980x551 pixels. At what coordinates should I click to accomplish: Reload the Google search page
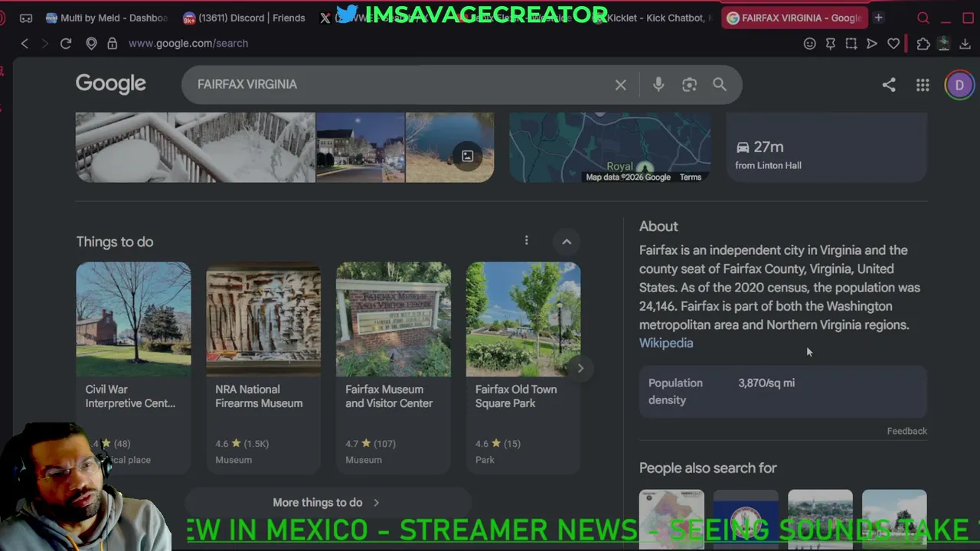pyautogui.click(x=66, y=44)
